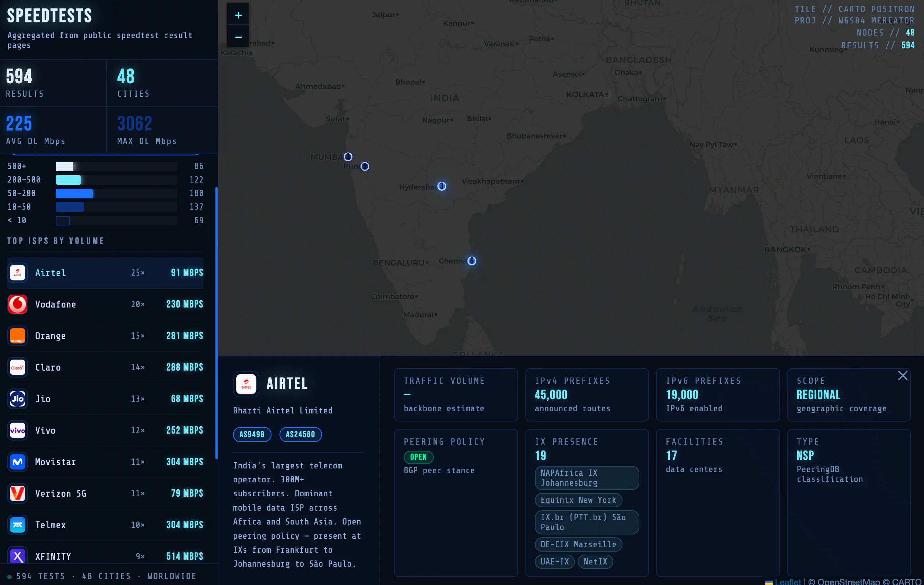This screenshot has width=924, height=585.
Task: Click the OPEN peering policy badge
Action: coord(418,457)
